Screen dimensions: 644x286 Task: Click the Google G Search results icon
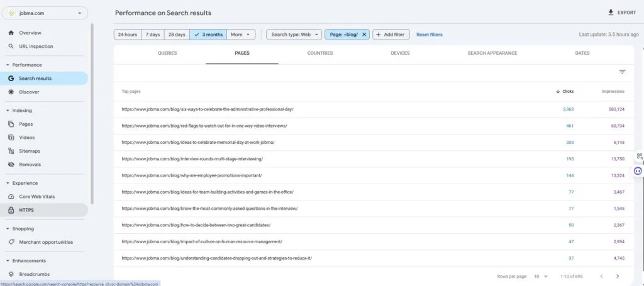11,79
